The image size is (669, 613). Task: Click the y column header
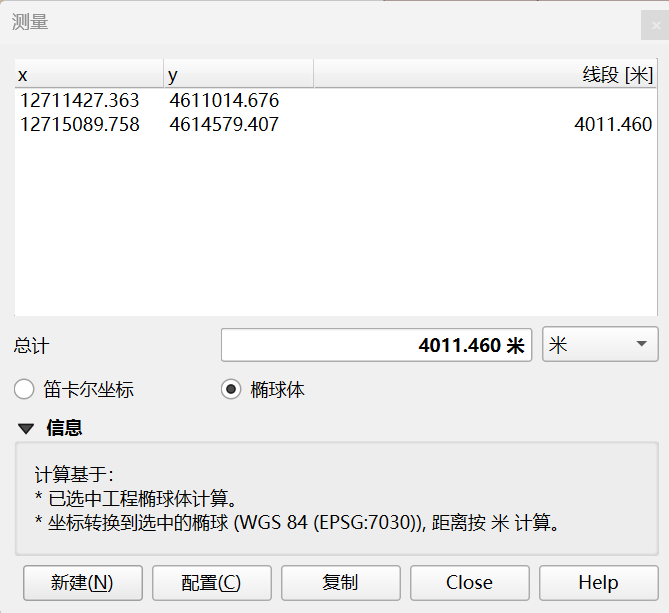point(238,75)
